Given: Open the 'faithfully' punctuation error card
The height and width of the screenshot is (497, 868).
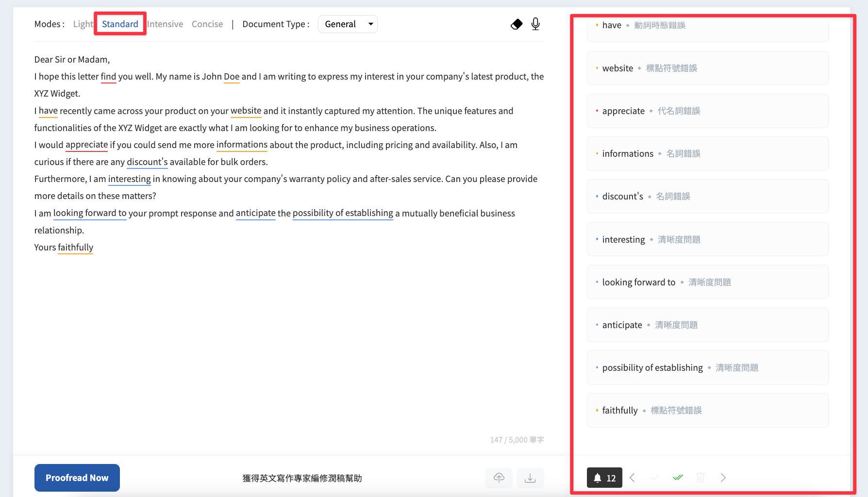Looking at the screenshot, I should click(x=707, y=411).
